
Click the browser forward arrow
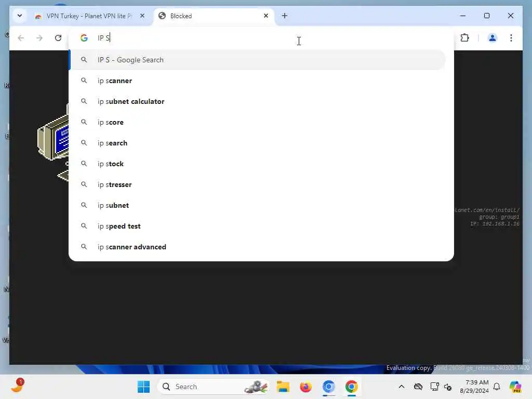[x=39, y=38]
